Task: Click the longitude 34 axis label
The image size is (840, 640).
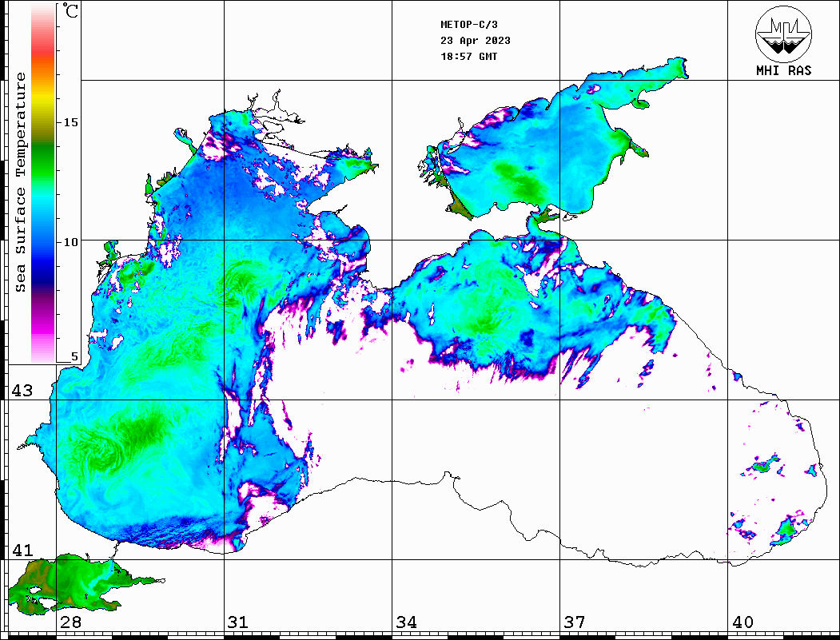Action: tap(405, 622)
